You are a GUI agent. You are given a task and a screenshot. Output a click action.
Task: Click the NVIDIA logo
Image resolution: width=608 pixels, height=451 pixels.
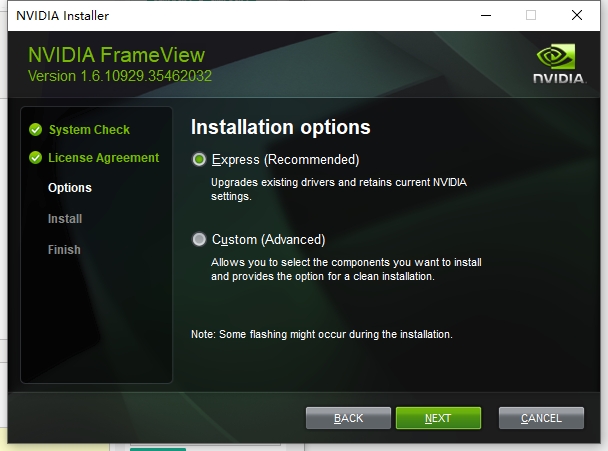[559, 63]
